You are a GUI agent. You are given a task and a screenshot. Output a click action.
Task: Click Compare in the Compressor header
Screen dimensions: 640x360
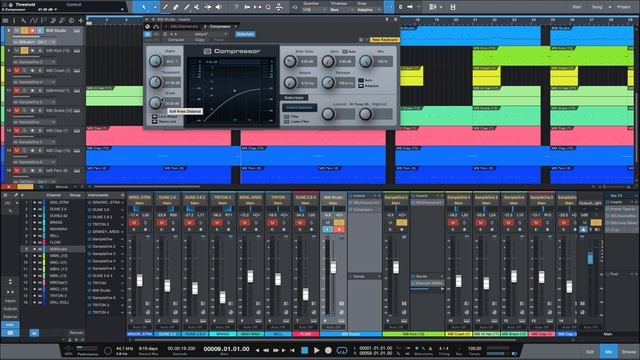click(176, 40)
